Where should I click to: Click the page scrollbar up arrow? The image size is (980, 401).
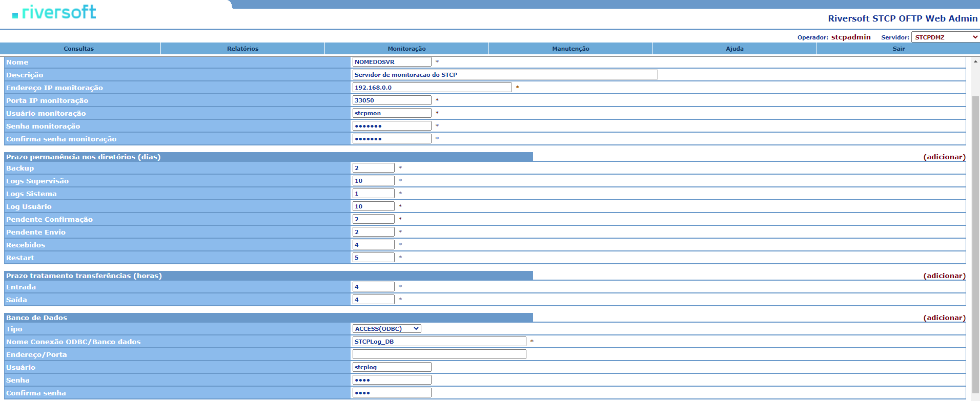(975, 61)
